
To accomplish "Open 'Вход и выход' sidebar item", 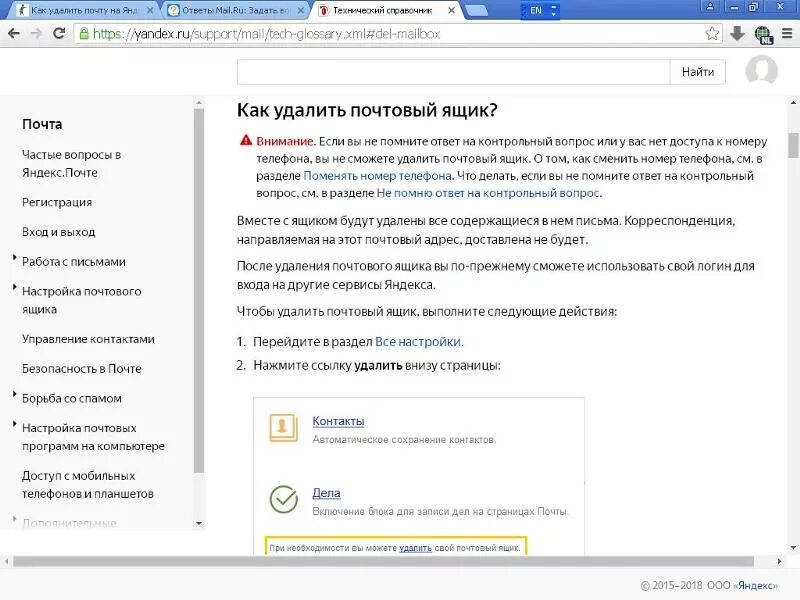I will point(59,232).
